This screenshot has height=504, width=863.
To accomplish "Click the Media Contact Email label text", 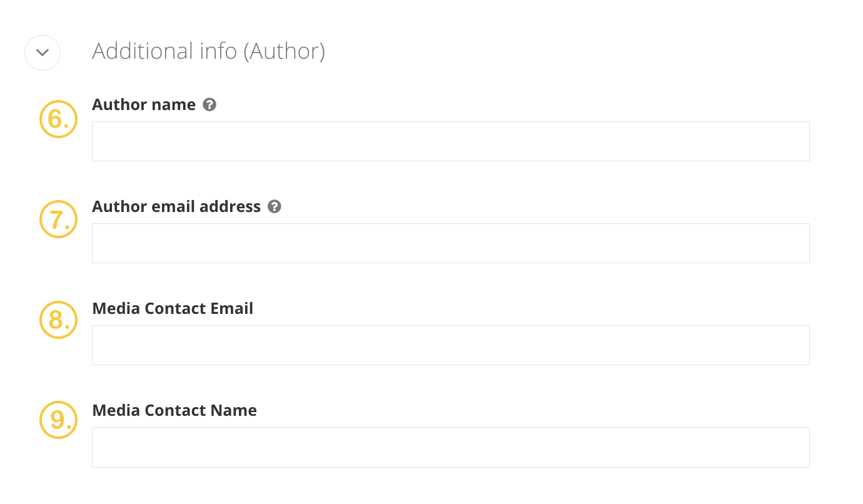I will [x=173, y=308].
